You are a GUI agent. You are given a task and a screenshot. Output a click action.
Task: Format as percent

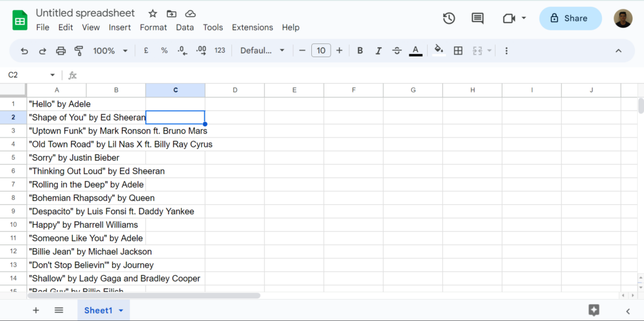pos(164,50)
